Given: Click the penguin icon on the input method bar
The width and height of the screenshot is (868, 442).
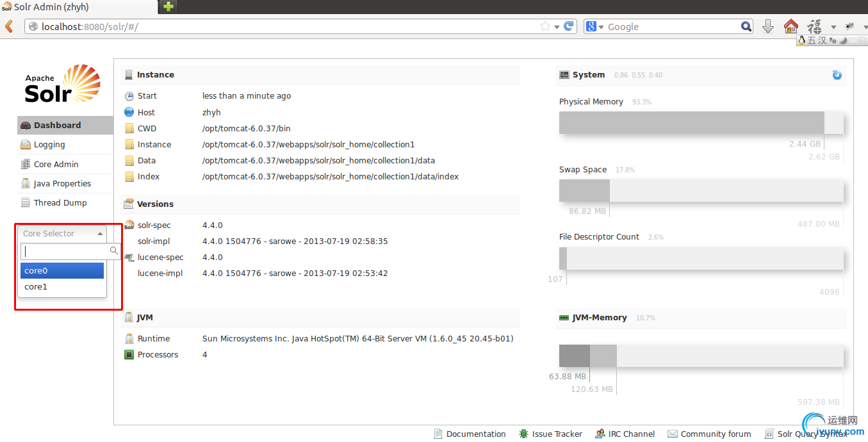Looking at the screenshot, I should pos(801,40).
